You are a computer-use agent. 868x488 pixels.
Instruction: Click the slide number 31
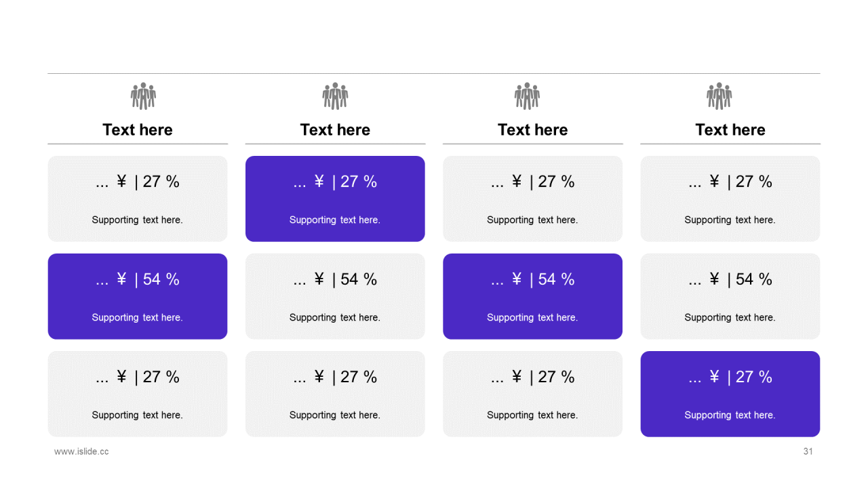808,451
